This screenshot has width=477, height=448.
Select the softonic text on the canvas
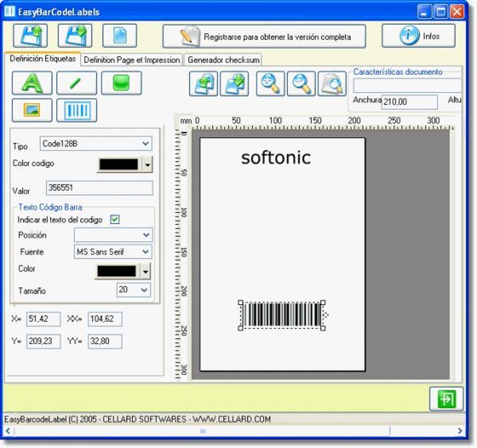pos(276,158)
